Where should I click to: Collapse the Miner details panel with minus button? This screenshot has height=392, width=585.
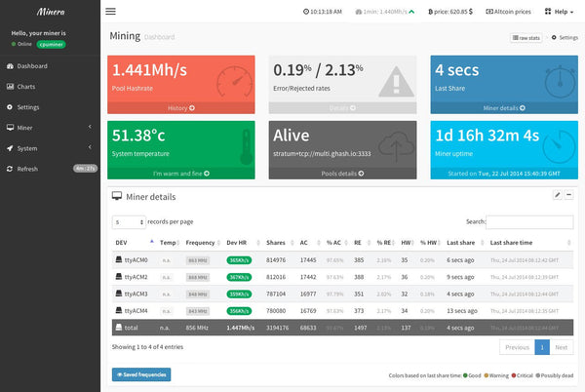(568, 195)
